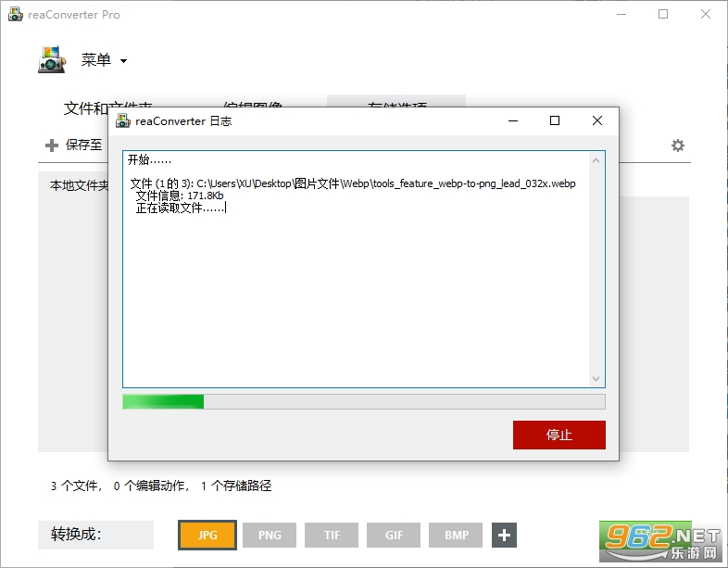
Task: Maximize the reaConverter 日志 dialog
Action: (555, 120)
